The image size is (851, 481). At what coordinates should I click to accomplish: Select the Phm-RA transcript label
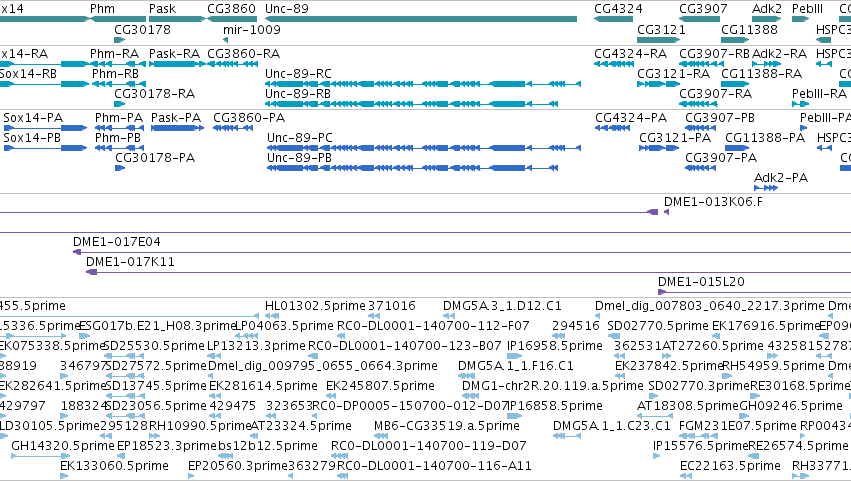[114, 54]
